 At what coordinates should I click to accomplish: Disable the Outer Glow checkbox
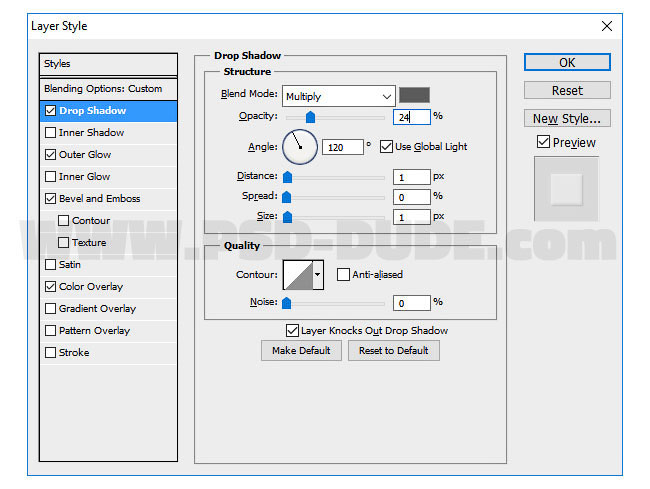50,155
